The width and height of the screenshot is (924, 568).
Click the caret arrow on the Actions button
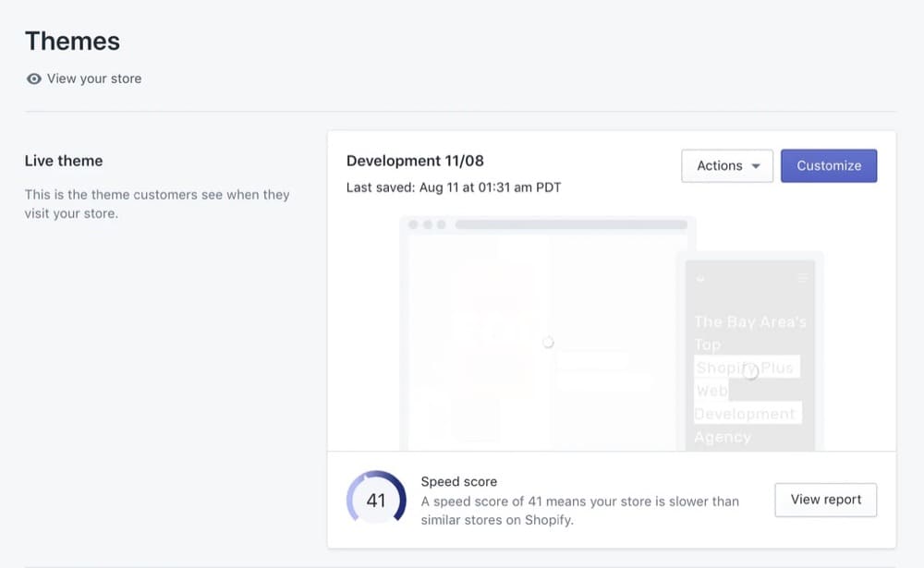point(756,166)
